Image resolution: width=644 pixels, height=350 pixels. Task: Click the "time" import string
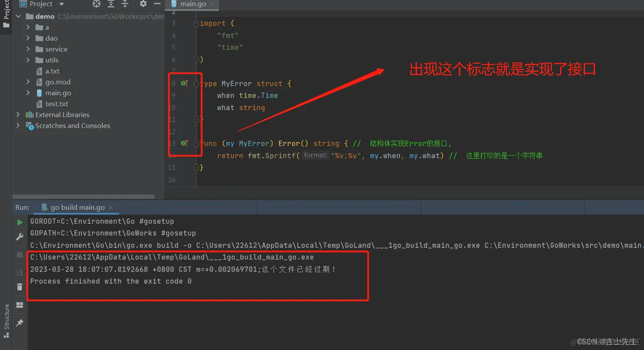[230, 47]
